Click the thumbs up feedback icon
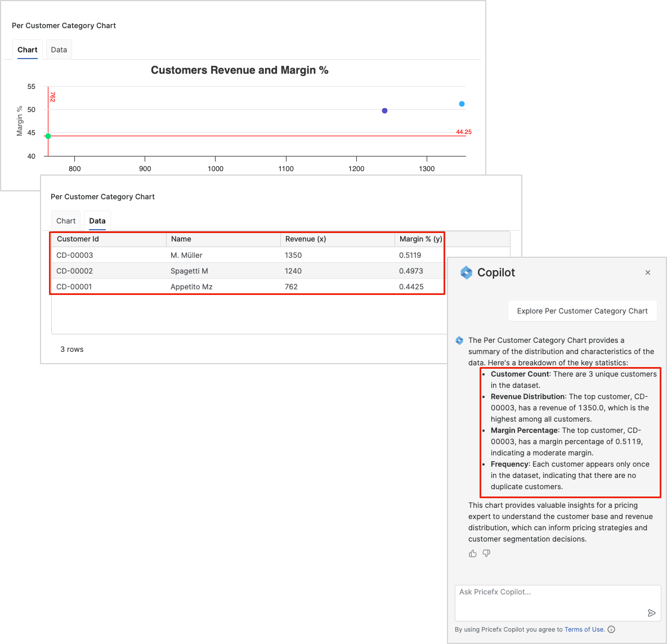The image size is (667, 644). 473,553
